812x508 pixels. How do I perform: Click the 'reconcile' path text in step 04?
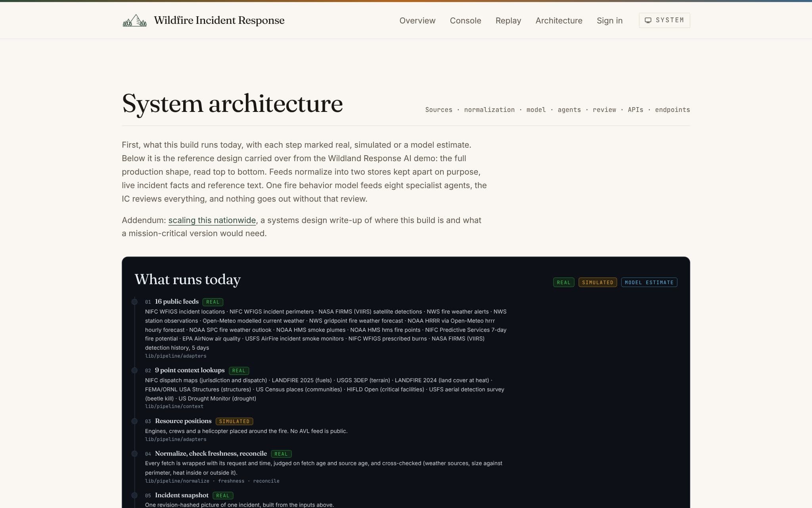tap(266, 481)
